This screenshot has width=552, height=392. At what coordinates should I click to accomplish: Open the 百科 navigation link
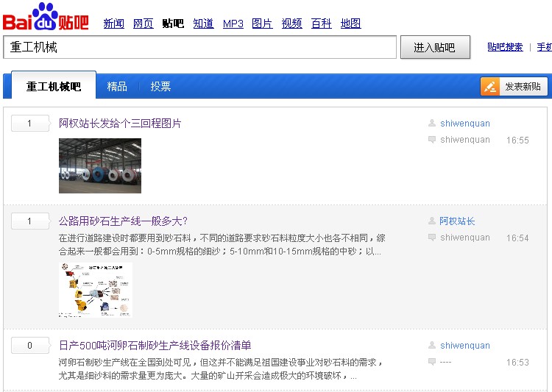click(322, 24)
